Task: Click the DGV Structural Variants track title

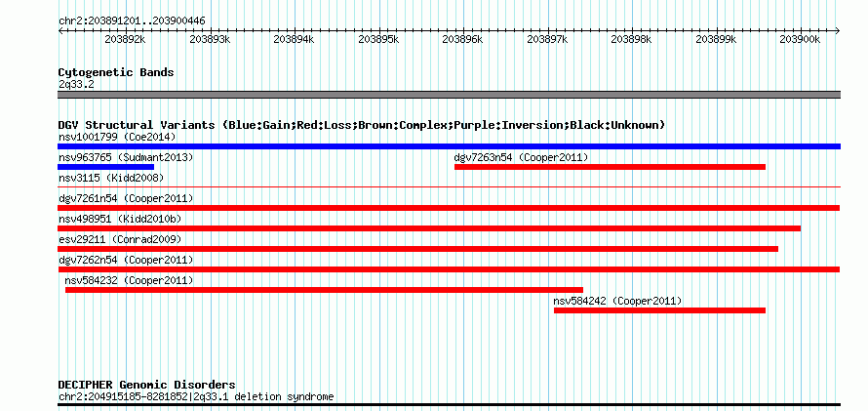Action: point(362,125)
